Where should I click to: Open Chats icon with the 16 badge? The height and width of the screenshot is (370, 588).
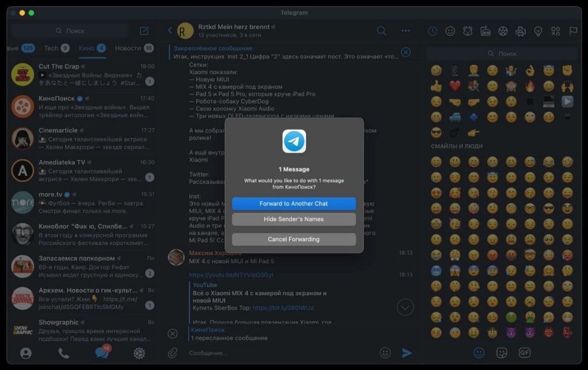coord(102,352)
